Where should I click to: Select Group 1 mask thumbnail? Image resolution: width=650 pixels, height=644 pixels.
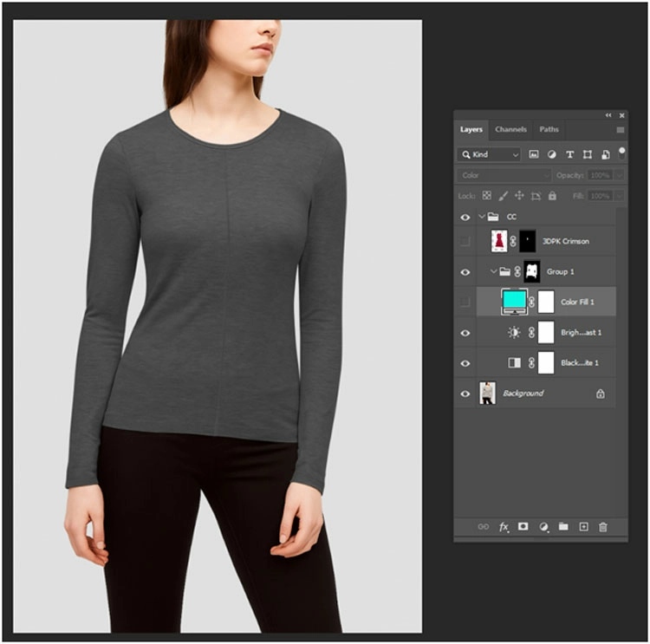pyautogui.click(x=532, y=271)
